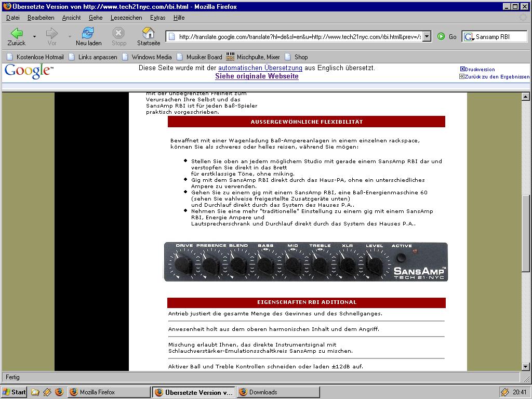Click the scrollbar up arrow
Screen dimensions: 532x399
[525, 97]
